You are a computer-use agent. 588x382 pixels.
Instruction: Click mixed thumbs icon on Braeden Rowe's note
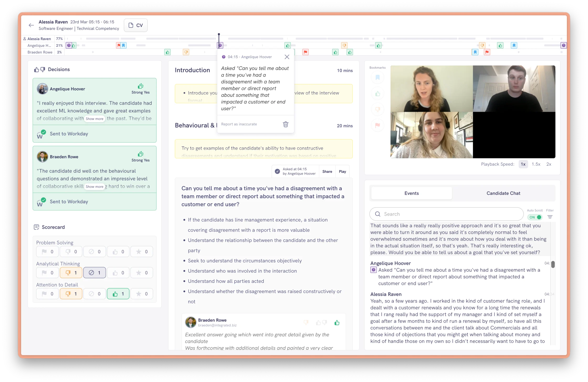[x=321, y=323]
